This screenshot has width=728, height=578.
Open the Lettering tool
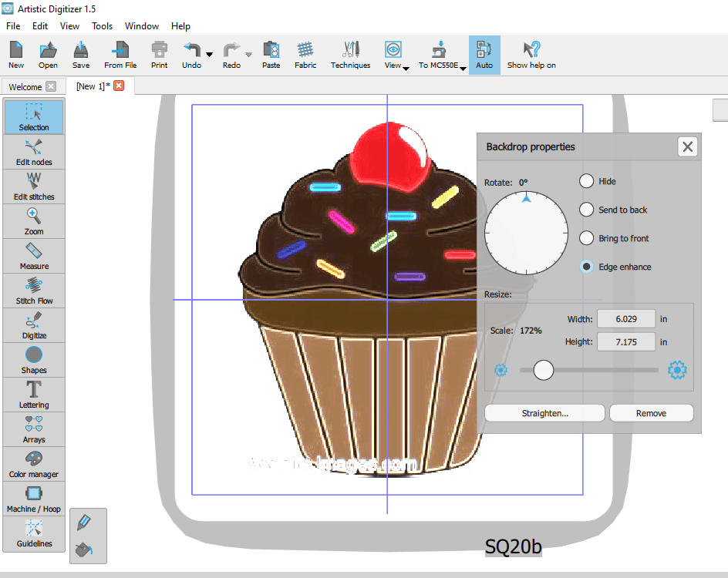33,395
